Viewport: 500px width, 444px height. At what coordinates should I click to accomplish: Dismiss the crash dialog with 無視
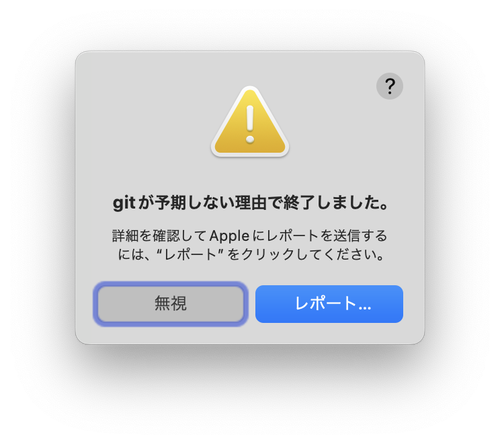(x=171, y=304)
